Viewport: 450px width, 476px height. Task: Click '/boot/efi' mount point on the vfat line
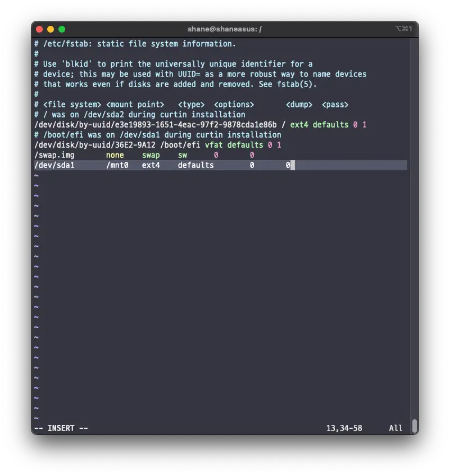(180, 145)
